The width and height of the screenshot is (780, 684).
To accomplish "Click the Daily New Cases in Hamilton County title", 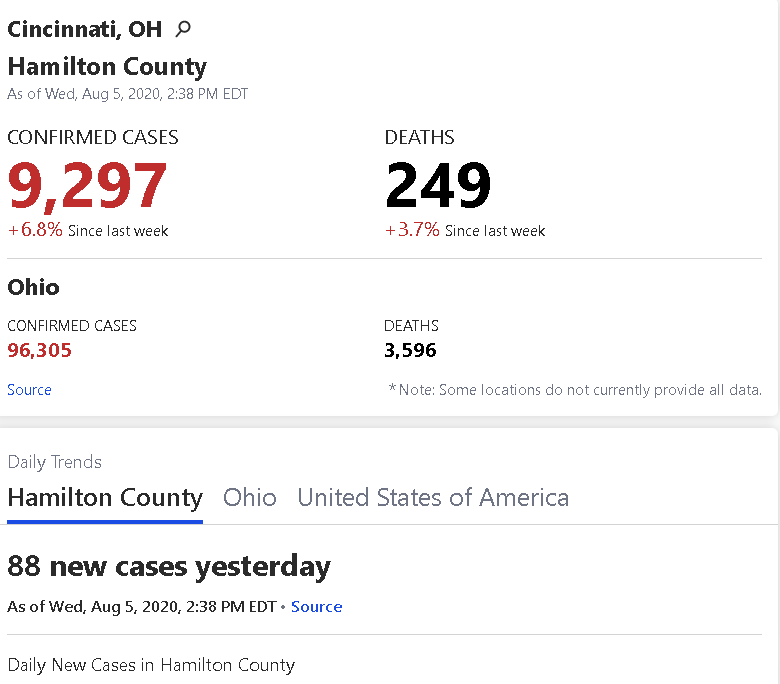I will pyautogui.click(x=151, y=665).
